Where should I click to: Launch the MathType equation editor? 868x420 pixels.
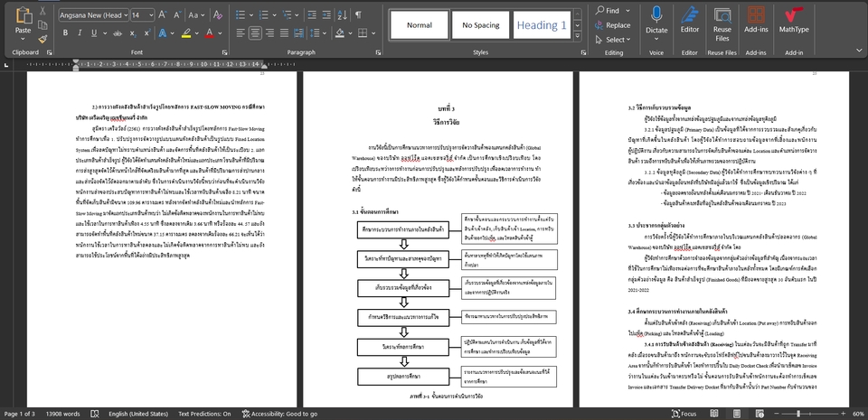pos(794,19)
